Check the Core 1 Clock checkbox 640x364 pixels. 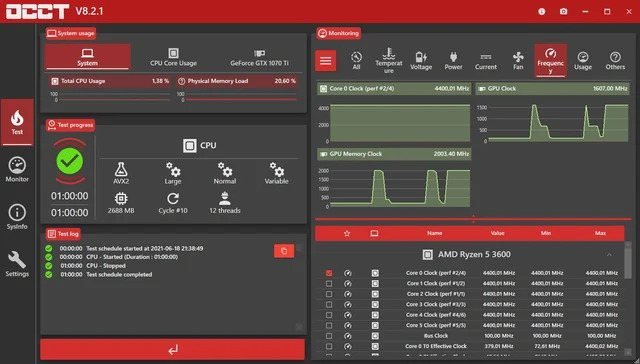coord(329,283)
